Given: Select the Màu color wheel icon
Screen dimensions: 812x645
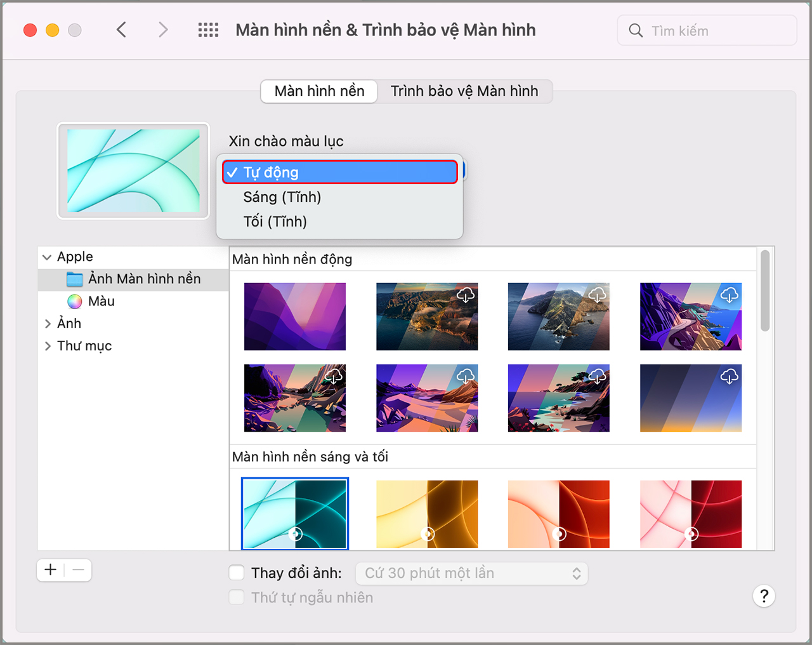Looking at the screenshot, I should pos(75,302).
